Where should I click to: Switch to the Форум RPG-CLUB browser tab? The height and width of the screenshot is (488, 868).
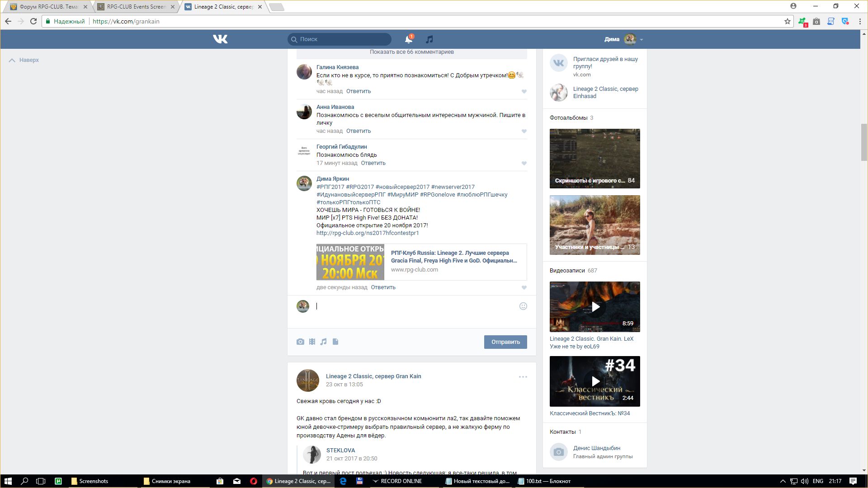point(45,7)
